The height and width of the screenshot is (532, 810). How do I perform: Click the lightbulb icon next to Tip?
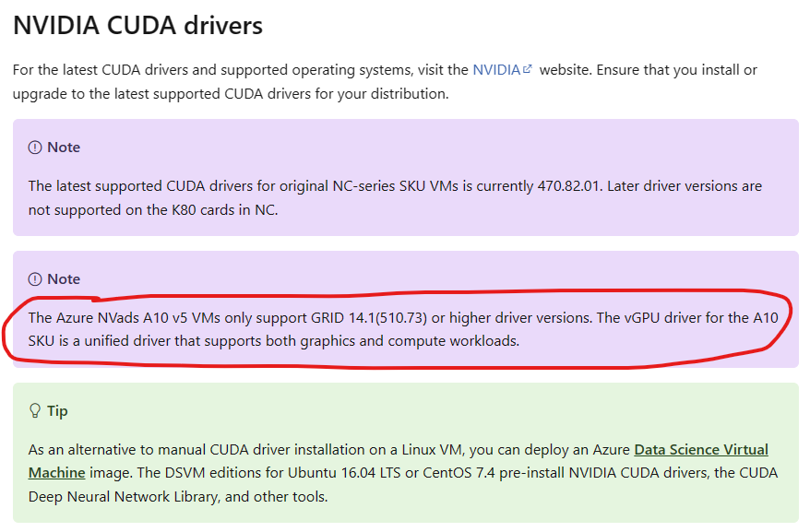point(35,411)
